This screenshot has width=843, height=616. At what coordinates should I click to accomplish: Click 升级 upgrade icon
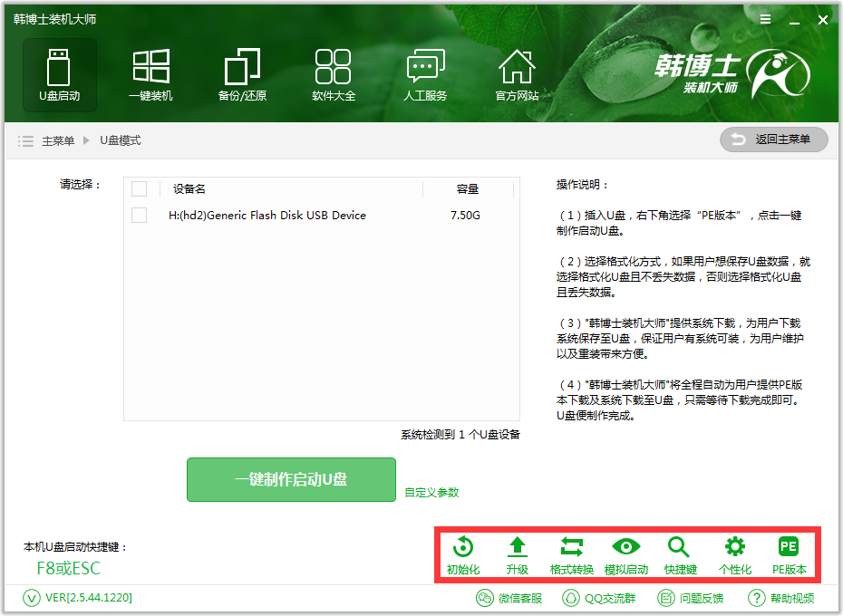tap(518, 556)
